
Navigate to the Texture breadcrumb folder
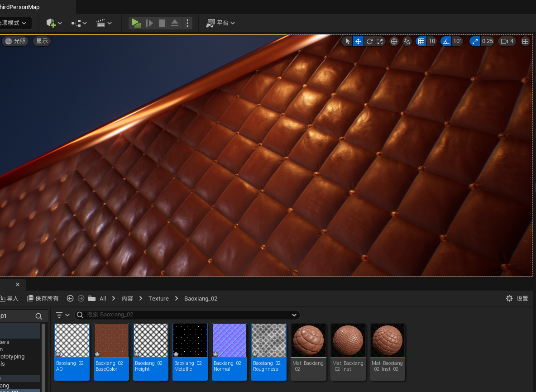point(158,298)
